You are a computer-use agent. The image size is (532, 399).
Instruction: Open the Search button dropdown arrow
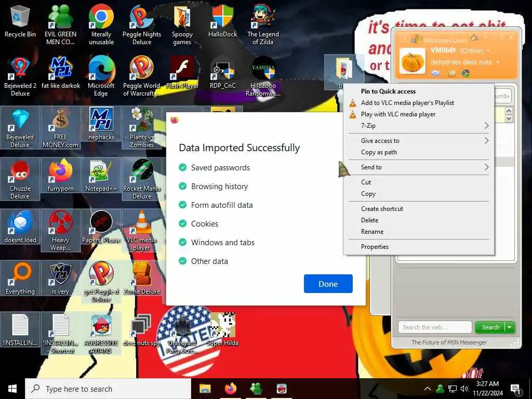(510, 327)
